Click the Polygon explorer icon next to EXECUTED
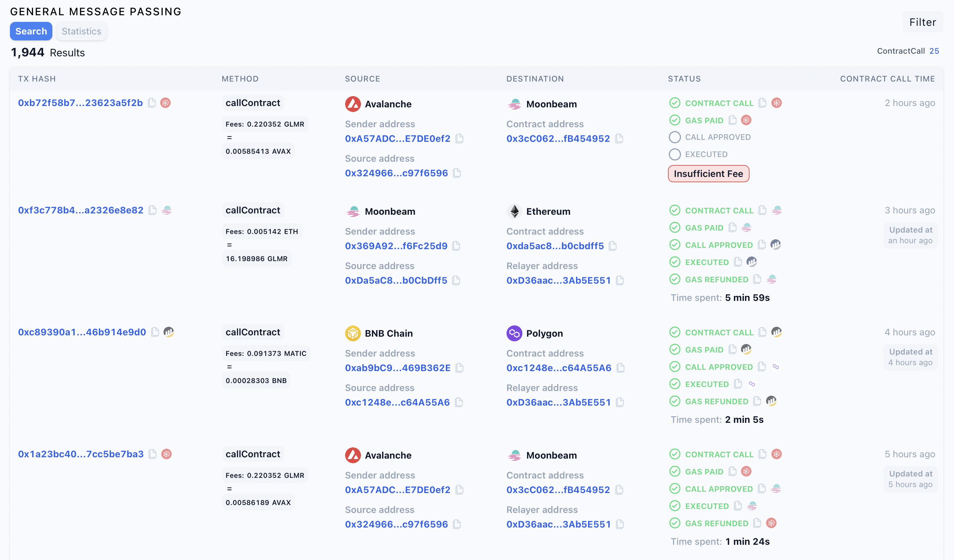954x560 pixels. [751, 384]
